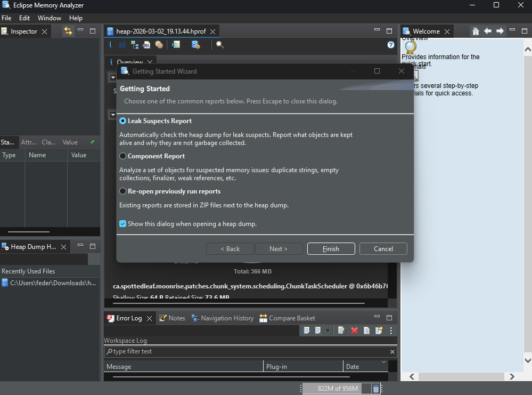Click the Home icon in the Welcome panel

(x=476, y=31)
